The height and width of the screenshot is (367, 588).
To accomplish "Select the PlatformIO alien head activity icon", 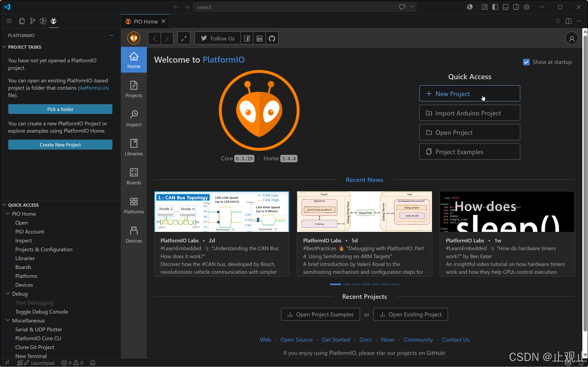I will [54, 21].
